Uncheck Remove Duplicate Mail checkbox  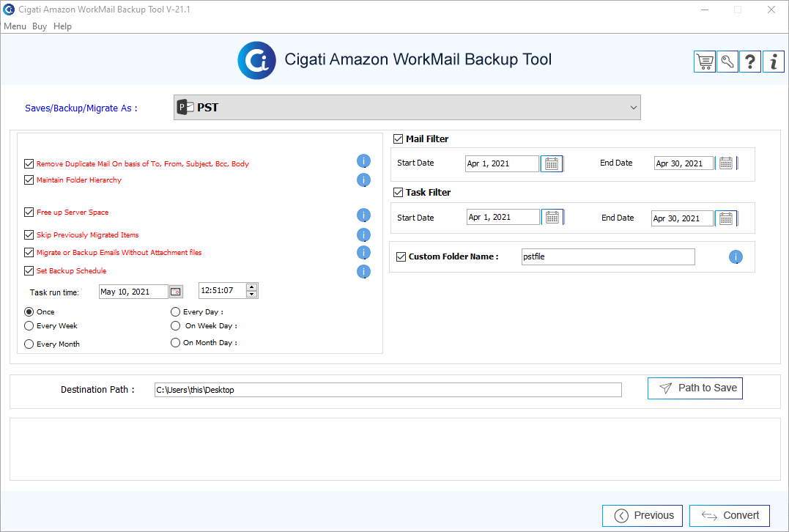click(29, 163)
